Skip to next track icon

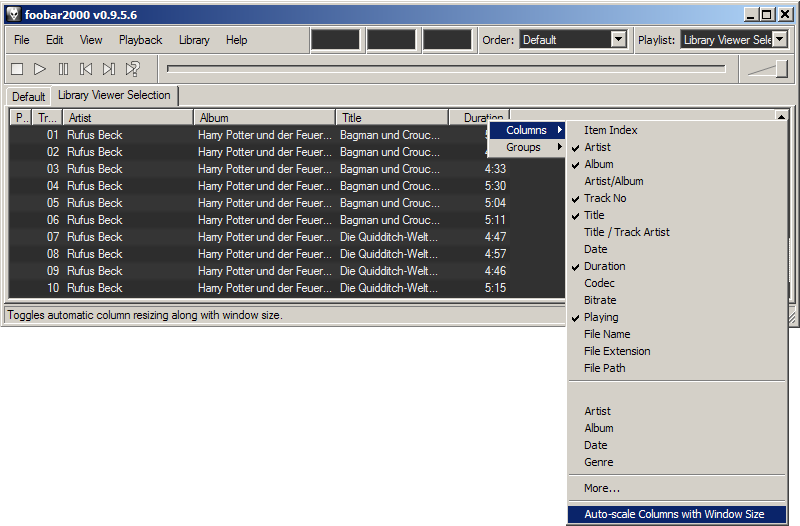pos(109,69)
